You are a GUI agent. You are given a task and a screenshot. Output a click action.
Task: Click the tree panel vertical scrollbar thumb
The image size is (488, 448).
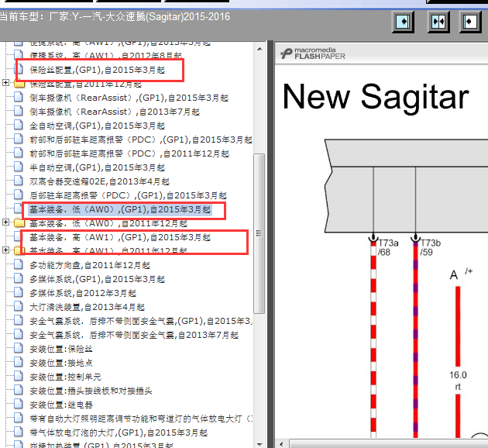tap(259, 233)
